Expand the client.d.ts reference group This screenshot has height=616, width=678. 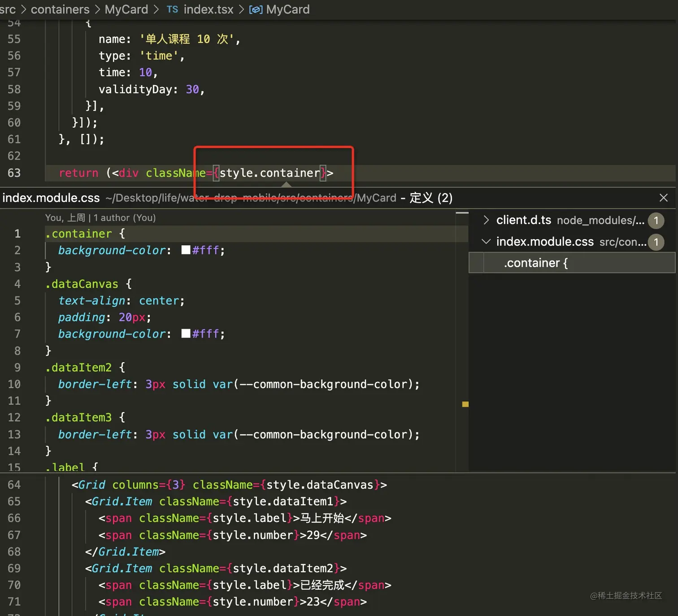[x=486, y=220]
